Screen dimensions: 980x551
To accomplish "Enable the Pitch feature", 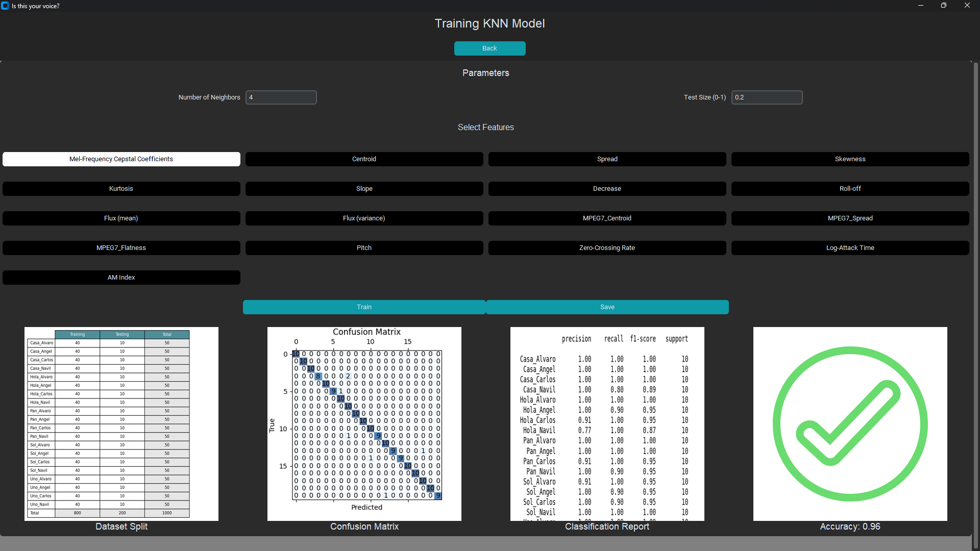I will [x=364, y=247].
